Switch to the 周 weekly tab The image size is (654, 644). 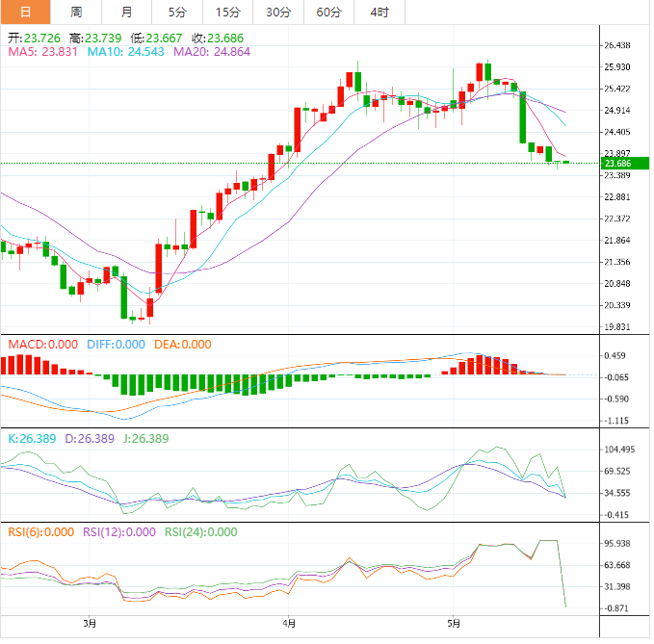click(x=76, y=13)
